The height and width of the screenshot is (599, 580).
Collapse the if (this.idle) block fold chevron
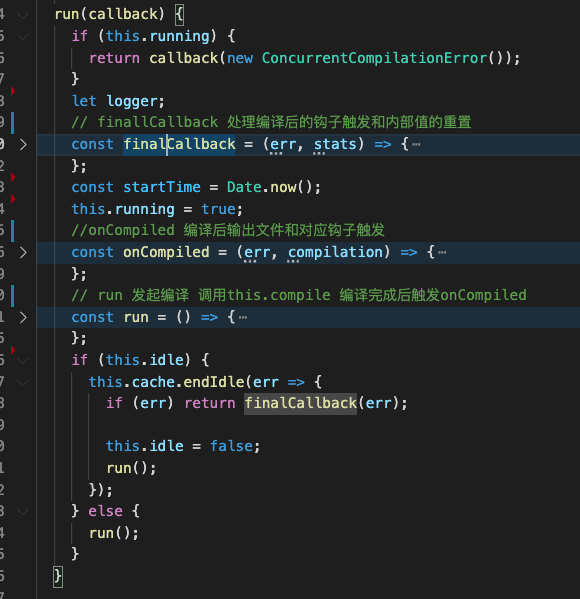(x=23, y=361)
